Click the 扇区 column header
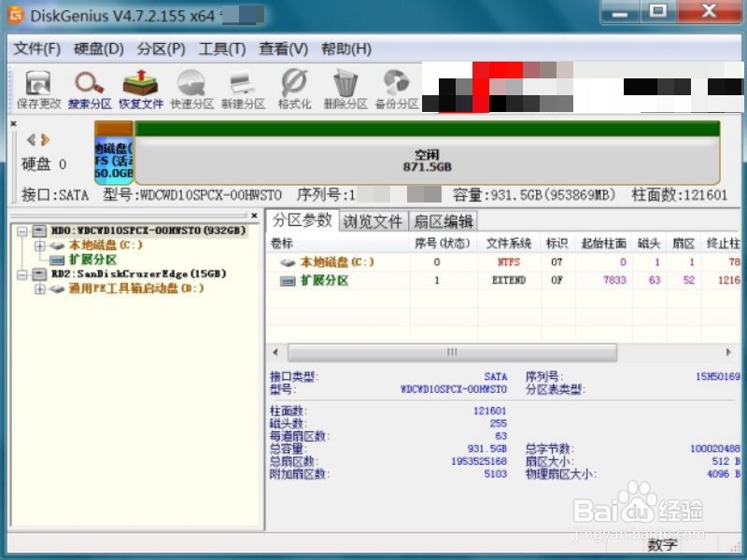This screenshot has height=560, width=747. (684, 244)
